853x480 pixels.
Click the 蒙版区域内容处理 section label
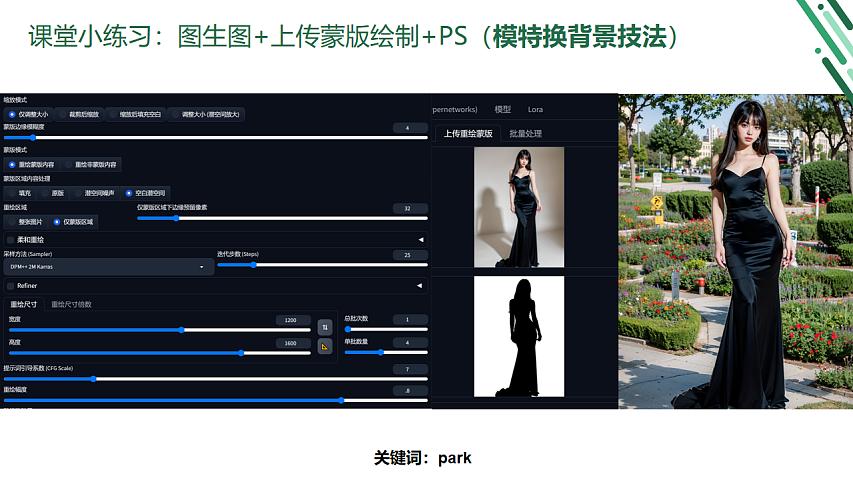(x=27, y=179)
